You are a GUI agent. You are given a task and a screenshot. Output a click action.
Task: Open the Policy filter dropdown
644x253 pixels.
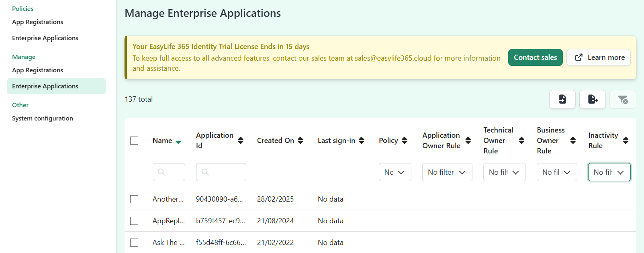pos(395,172)
